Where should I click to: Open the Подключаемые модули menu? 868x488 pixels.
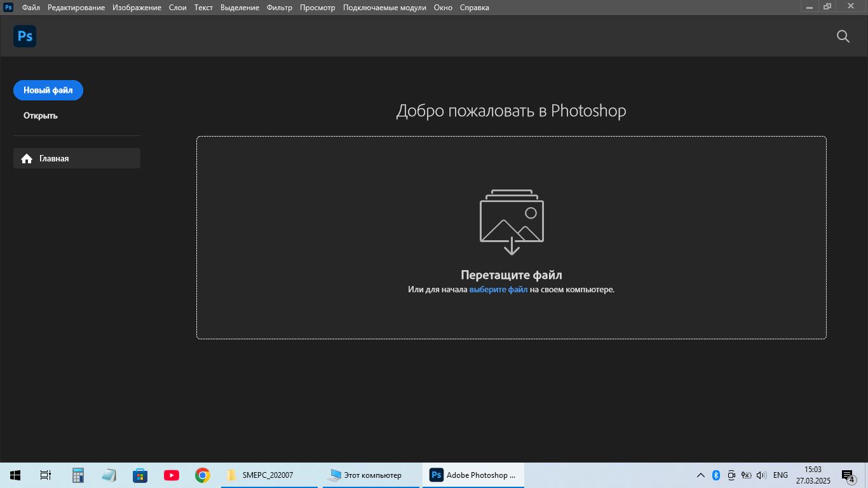[x=384, y=8]
